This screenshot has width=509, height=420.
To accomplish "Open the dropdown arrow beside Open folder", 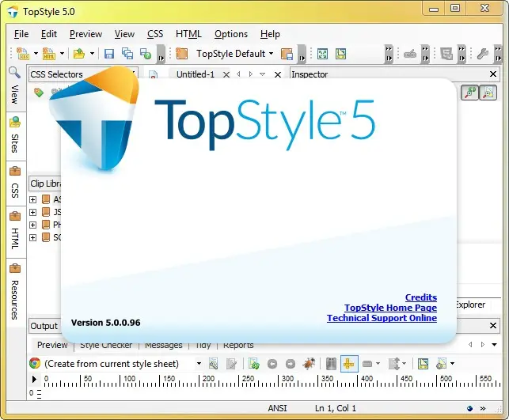I will 92,54.
